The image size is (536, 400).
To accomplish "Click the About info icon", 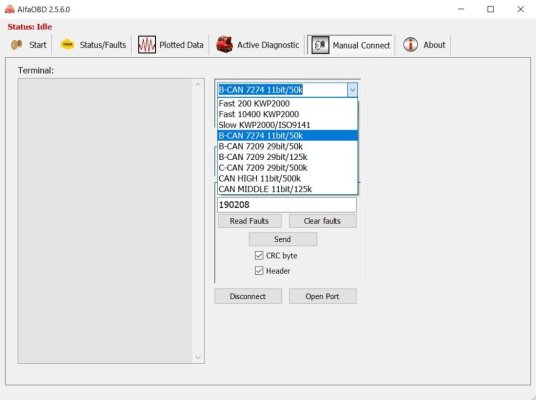I will pyautogui.click(x=410, y=44).
